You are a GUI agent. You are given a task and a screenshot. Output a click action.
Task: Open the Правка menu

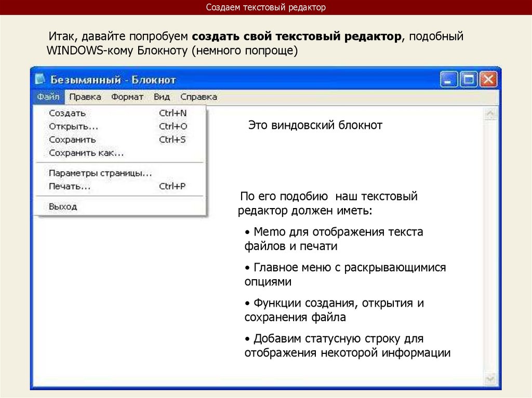click(85, 97)
